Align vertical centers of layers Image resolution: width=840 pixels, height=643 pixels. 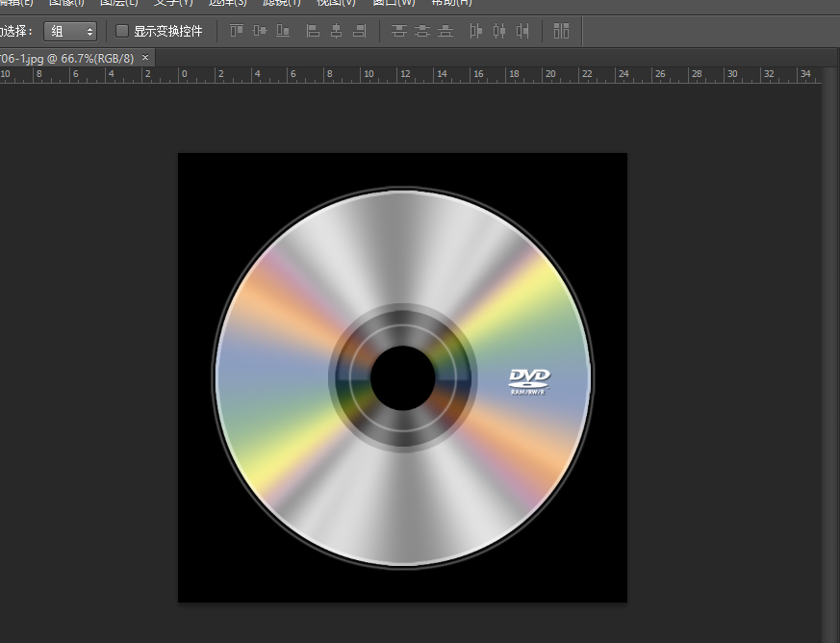click(x=260, y=31)
